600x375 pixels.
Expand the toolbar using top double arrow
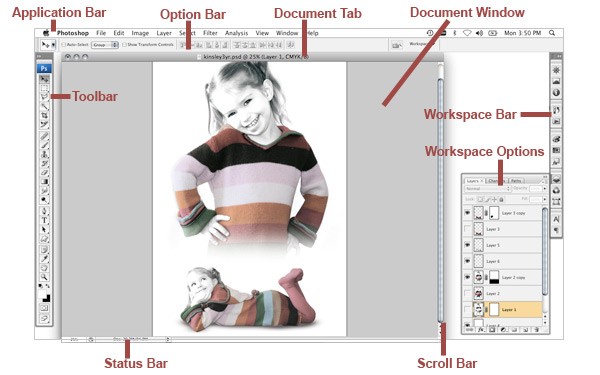(x=39, y=57)
